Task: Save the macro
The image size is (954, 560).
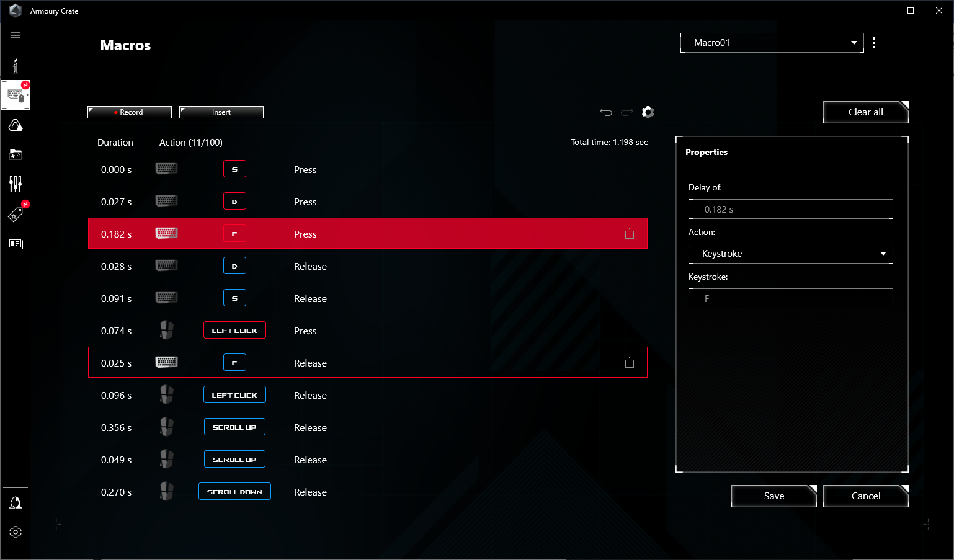Action: coord(774,496)
